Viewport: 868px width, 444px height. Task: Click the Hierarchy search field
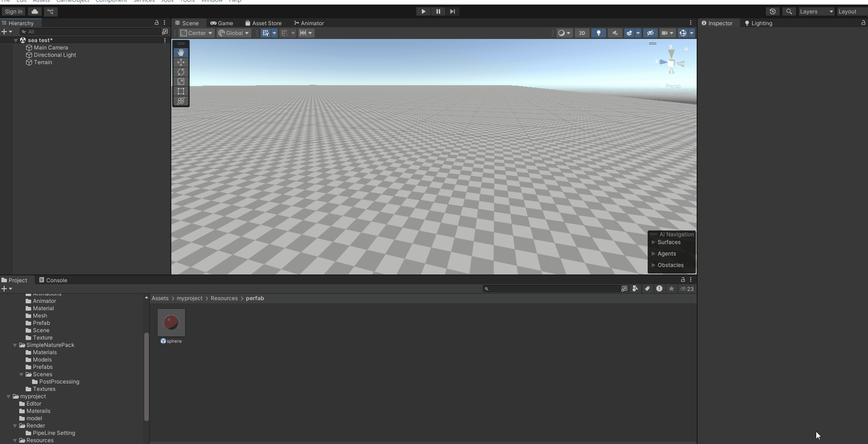point(91,32)
